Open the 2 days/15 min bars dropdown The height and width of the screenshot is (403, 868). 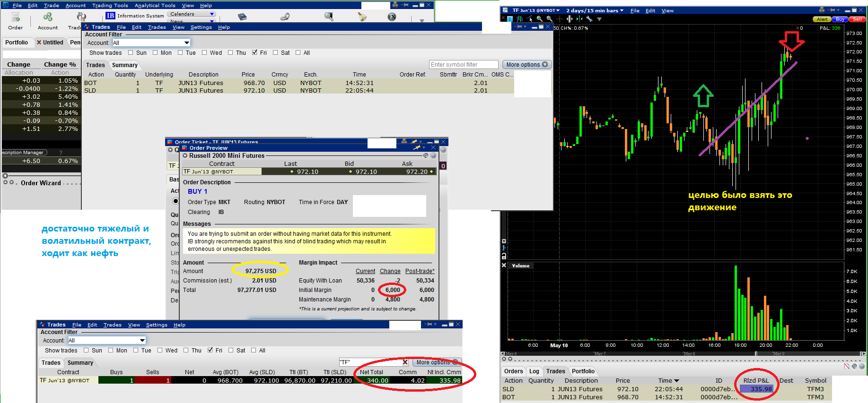595,10
